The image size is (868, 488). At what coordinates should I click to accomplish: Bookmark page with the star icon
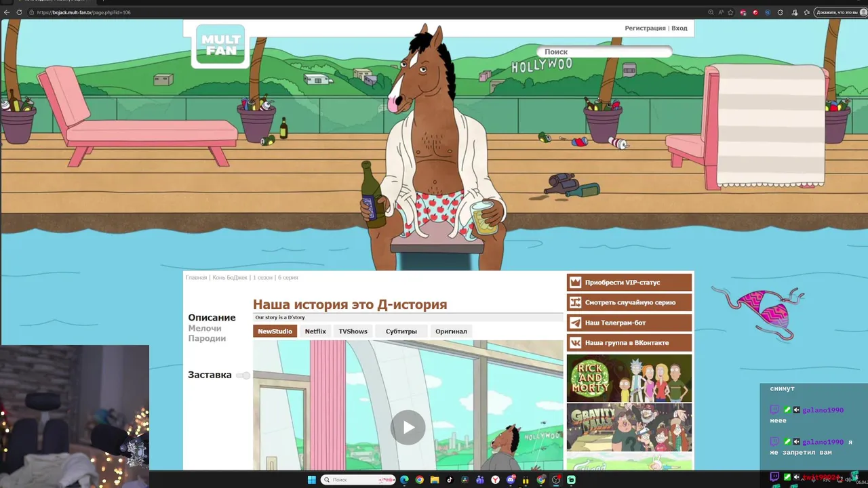(730, 12)
